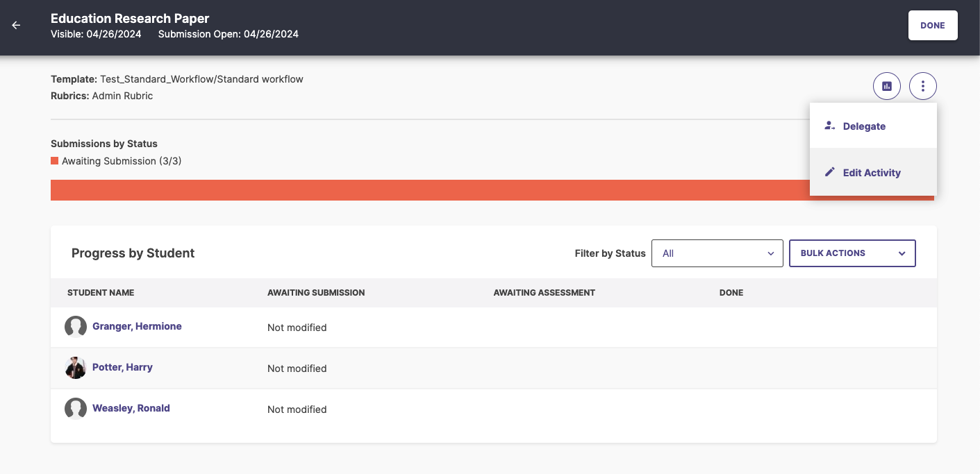Expand the BULK ACTIONS dropdown
This screenshot has width=980, height=474.
(852, 253)
